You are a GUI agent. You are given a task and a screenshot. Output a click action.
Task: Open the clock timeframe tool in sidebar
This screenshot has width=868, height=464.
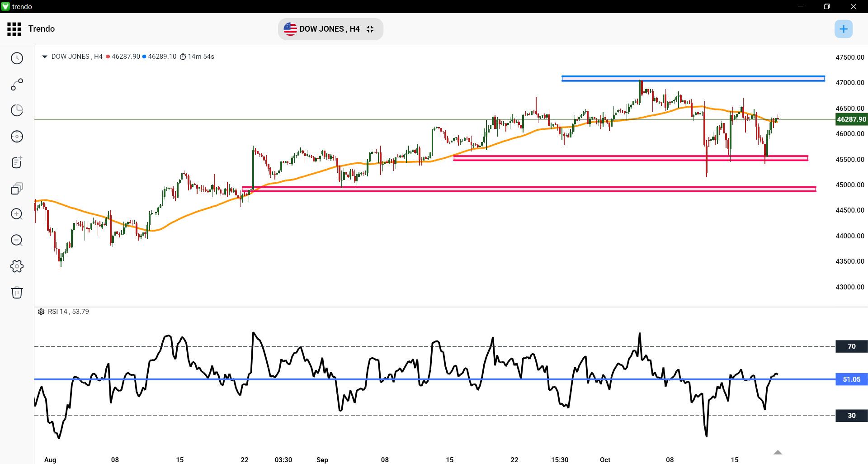coord(17,58)
